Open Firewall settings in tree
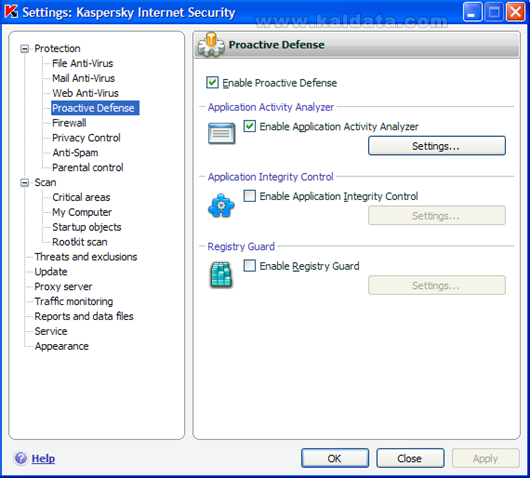This screenshot has height=478, width=530. click(x=69, y=123)
